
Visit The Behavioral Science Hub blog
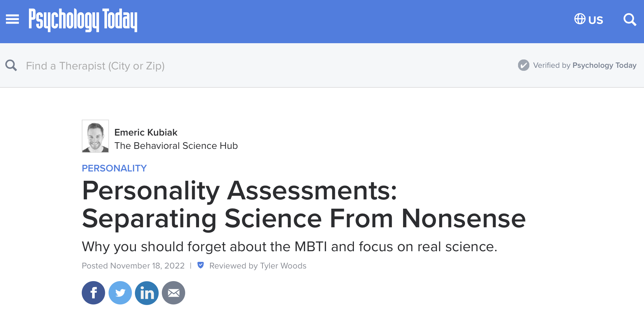point(176,146)
